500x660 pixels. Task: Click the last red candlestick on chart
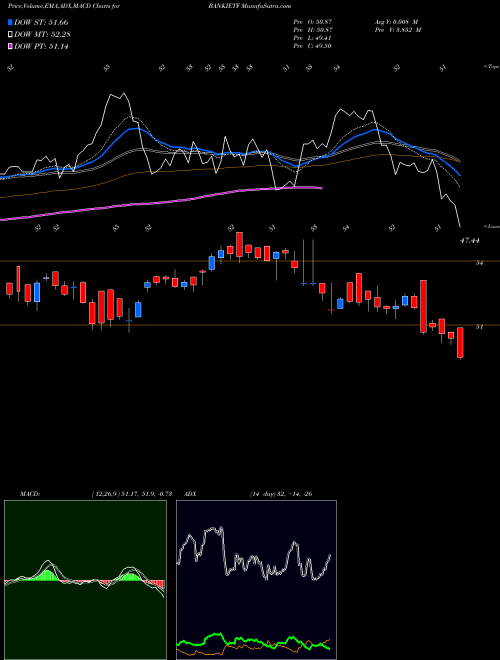(460, 343)
